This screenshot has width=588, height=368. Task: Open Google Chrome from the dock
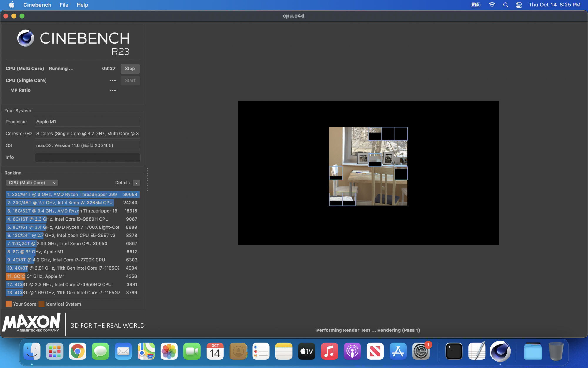[77, 351]
